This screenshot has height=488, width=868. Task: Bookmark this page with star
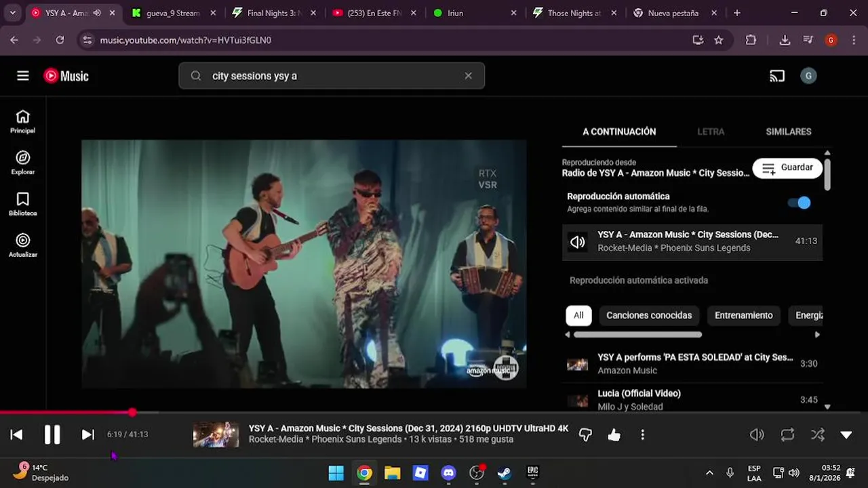point(719,40)
